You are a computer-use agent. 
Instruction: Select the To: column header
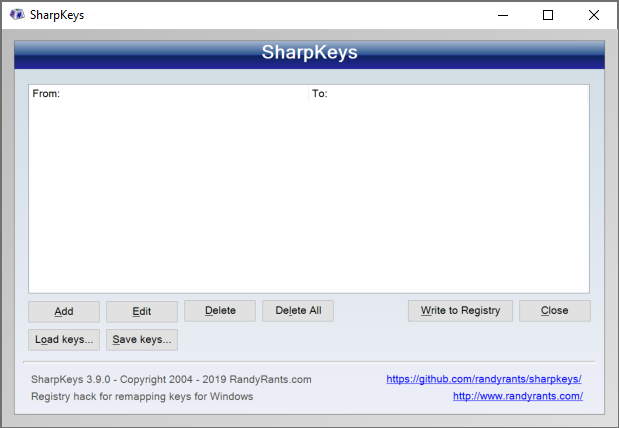448,94
